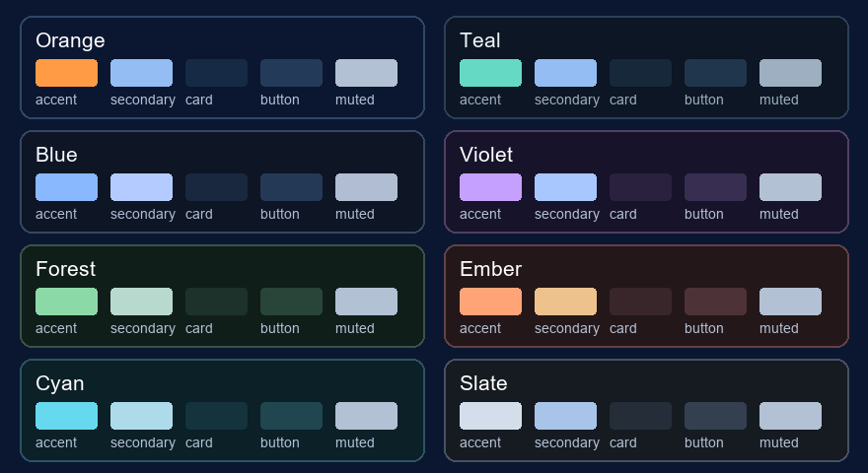This screenshot has width=868, height=473.
Task: Choose the Teal theme button swatch
Action: pos(716,73)
